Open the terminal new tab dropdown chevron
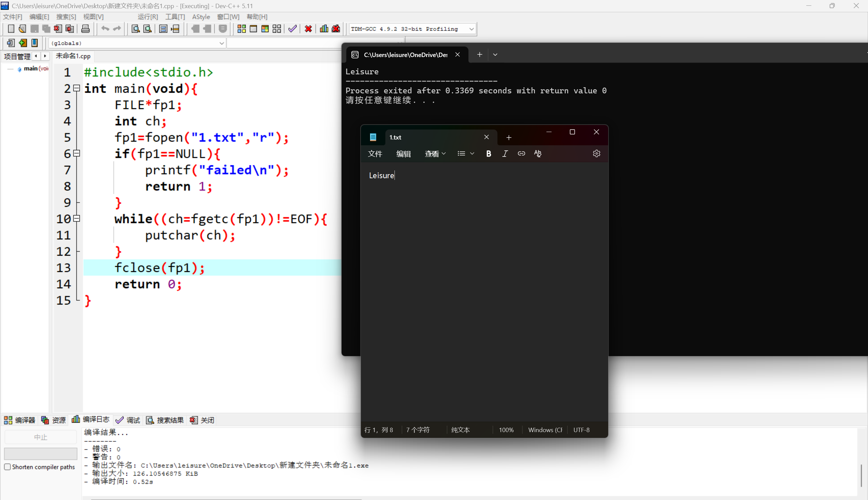The width and height of the screenshot is (868, 500). pos(495,55)
